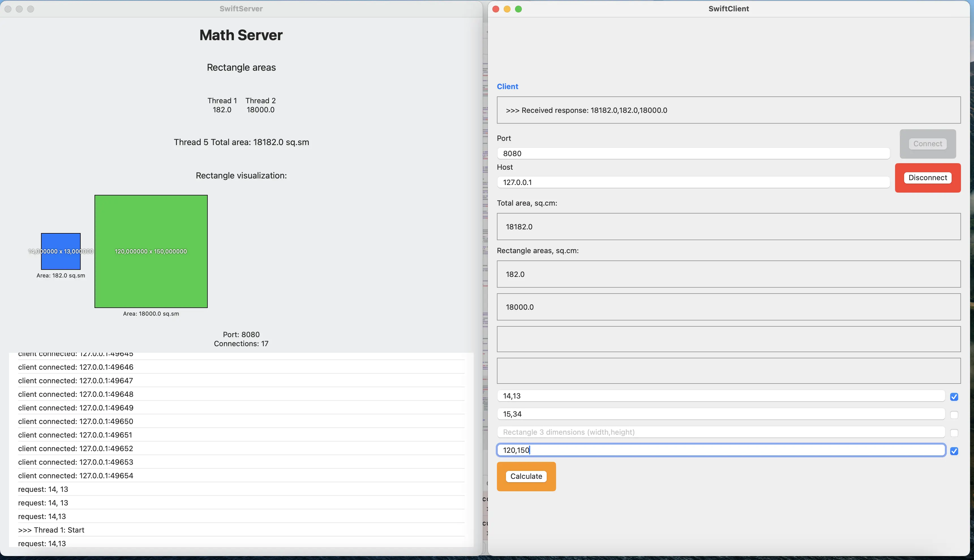Close the SwiftClient window with red button
The width and height of the screenshot is (974, 560).
pyautogui.click(x=496, y=9)
